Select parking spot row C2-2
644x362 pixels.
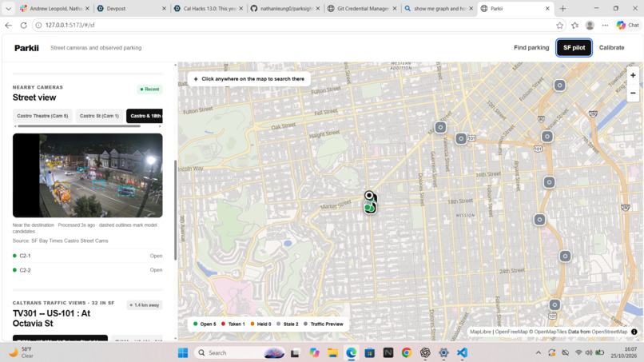pyautogui.click(x=87, y=270)
